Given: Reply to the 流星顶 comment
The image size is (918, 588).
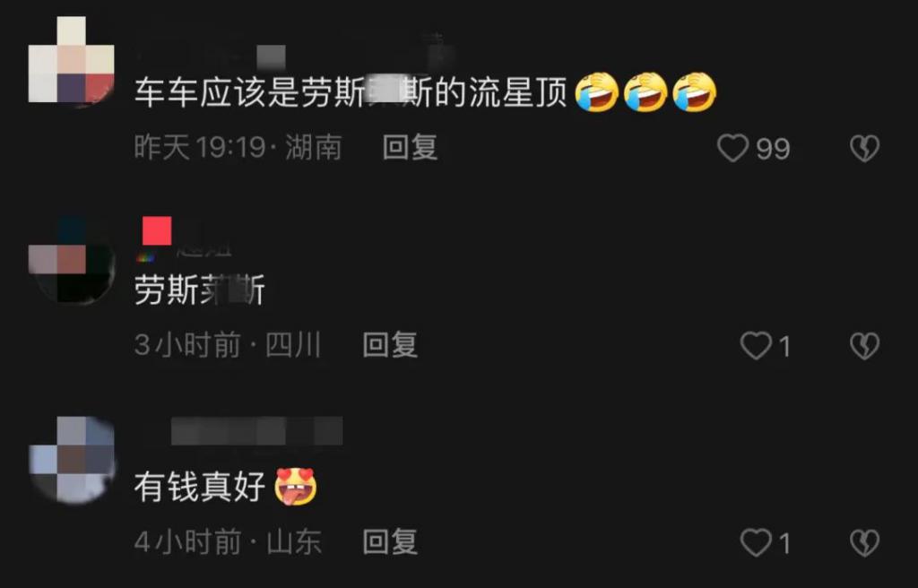Looking at the screenshot, I should coord(410,147).
